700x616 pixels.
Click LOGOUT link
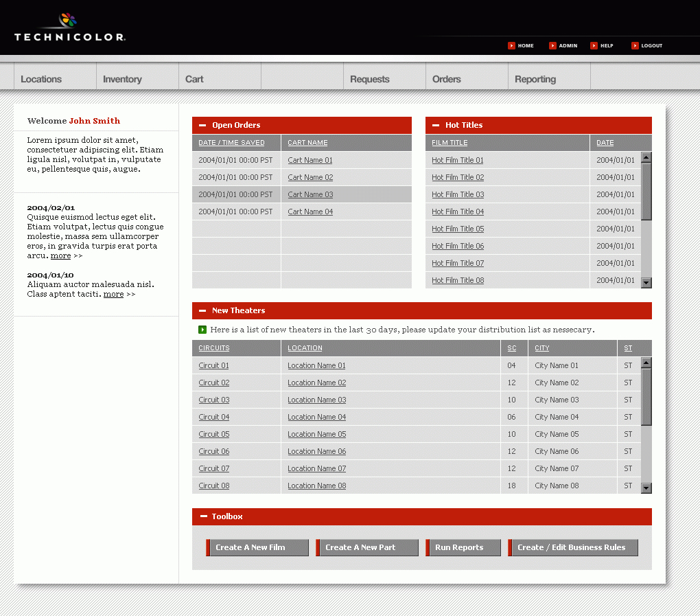(x=652, y=45)
